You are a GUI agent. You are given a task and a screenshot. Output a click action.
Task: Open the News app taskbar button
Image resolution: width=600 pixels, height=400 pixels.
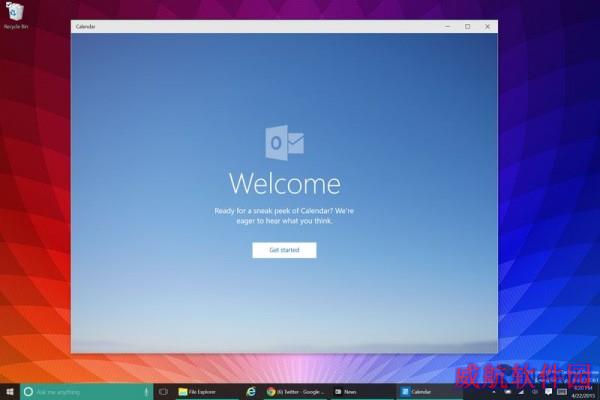362,392
